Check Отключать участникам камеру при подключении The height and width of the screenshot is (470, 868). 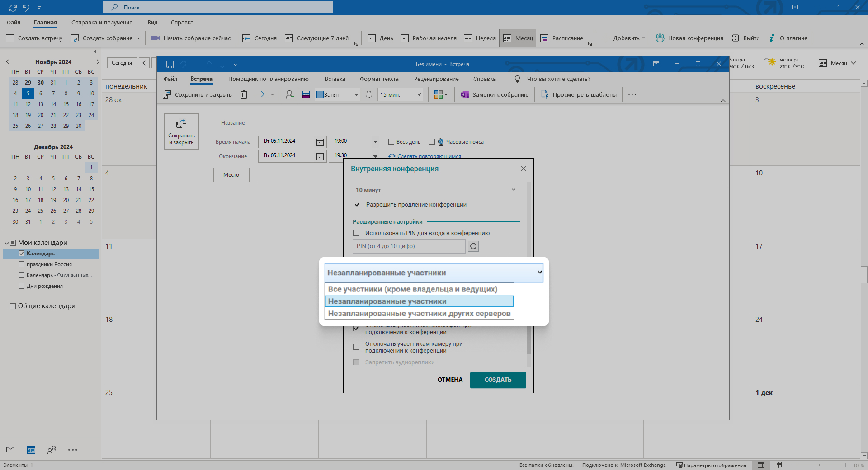356,347
